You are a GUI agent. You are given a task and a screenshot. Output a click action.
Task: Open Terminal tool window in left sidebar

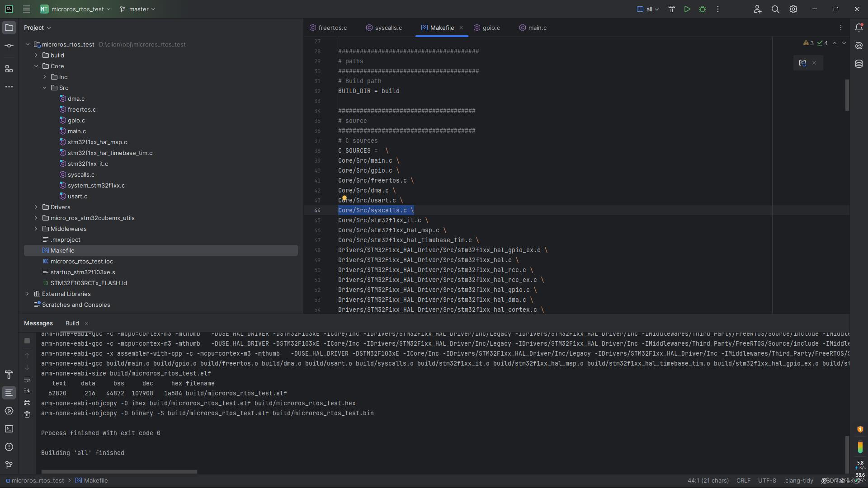coord(9,429)
